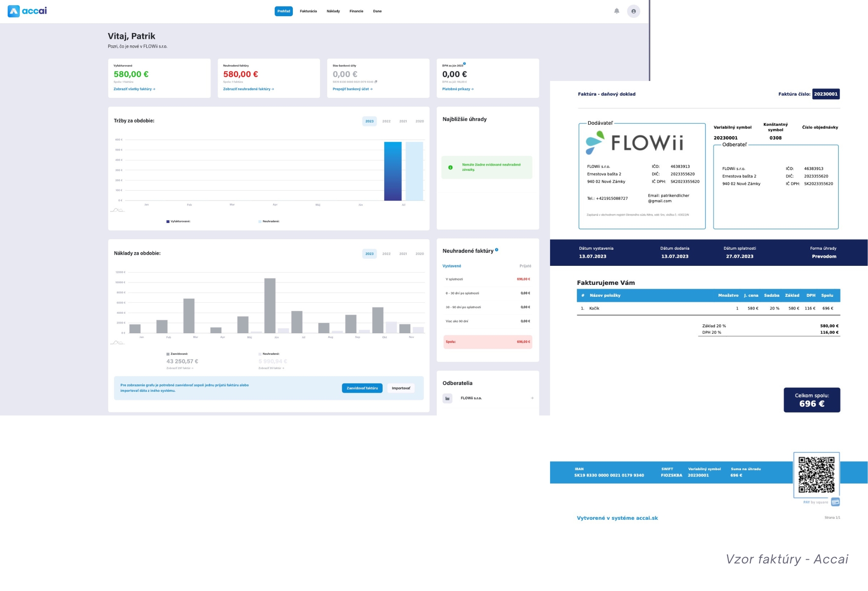Click the IBAN SK19 8330 0000 0021 0179 9340 on the invoice
The width and height of the screenshot is (868, 591).
pyautogui.click(x=609, y=475)
